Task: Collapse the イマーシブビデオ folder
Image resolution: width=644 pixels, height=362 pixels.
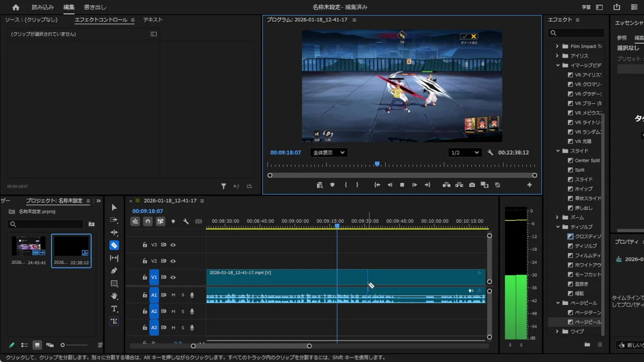Action: [557, 65]
